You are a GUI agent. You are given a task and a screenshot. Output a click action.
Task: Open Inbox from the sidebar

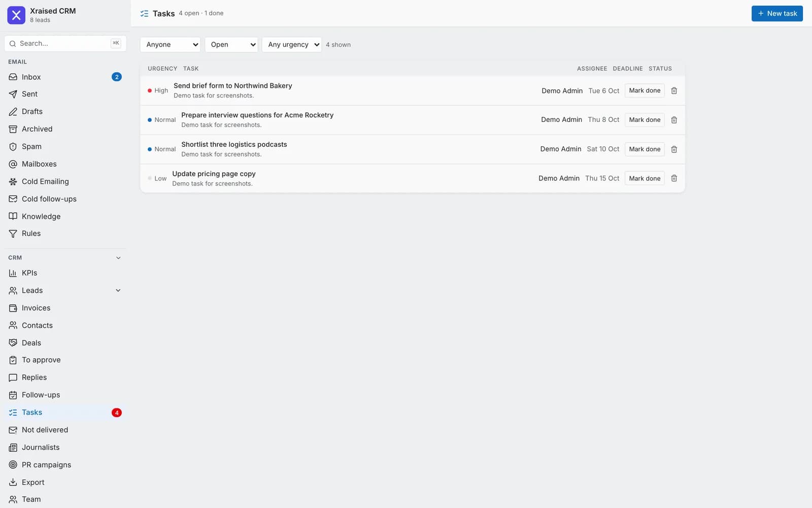pyautogui.click(x=65, y=77)
